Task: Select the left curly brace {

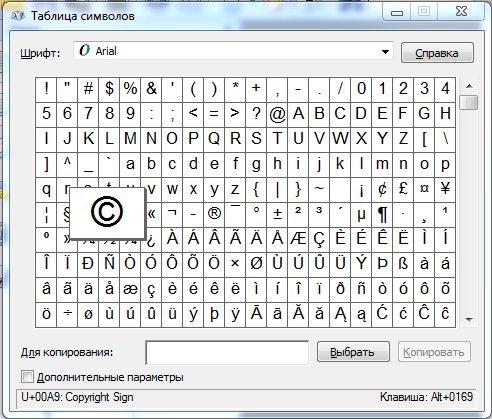Action: click(x=256, y=189)
